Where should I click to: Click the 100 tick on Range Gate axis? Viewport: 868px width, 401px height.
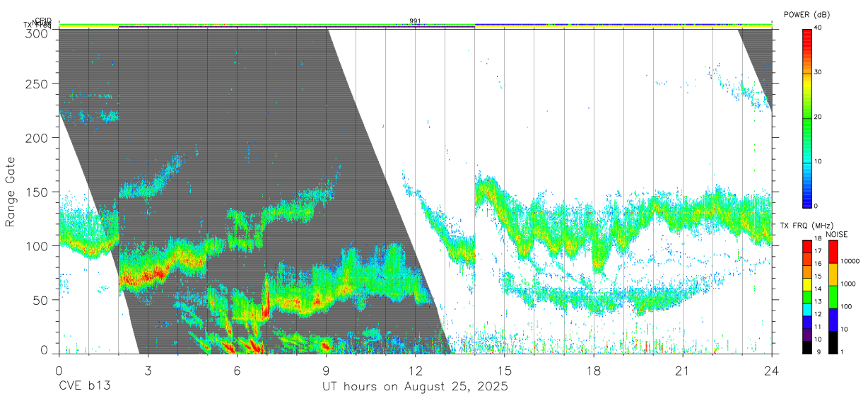point(38,245)
